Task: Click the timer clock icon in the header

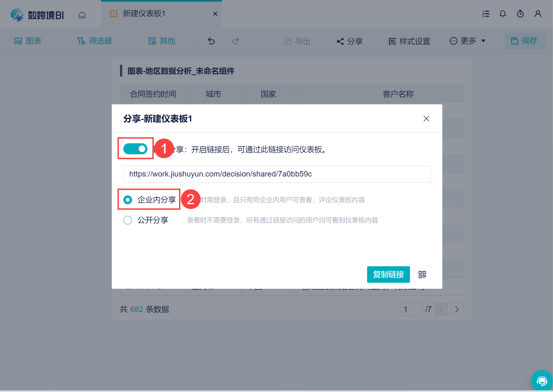Action: click(x=520, y=14)
